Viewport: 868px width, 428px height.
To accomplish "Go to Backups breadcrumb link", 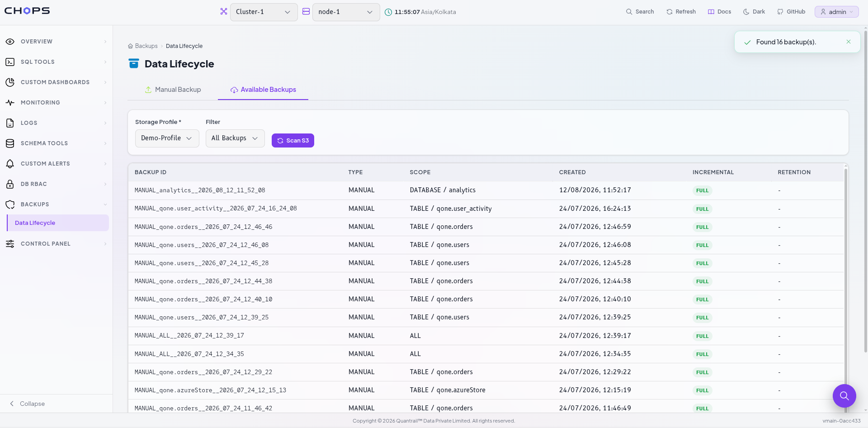I will click(x=146, y=46).
